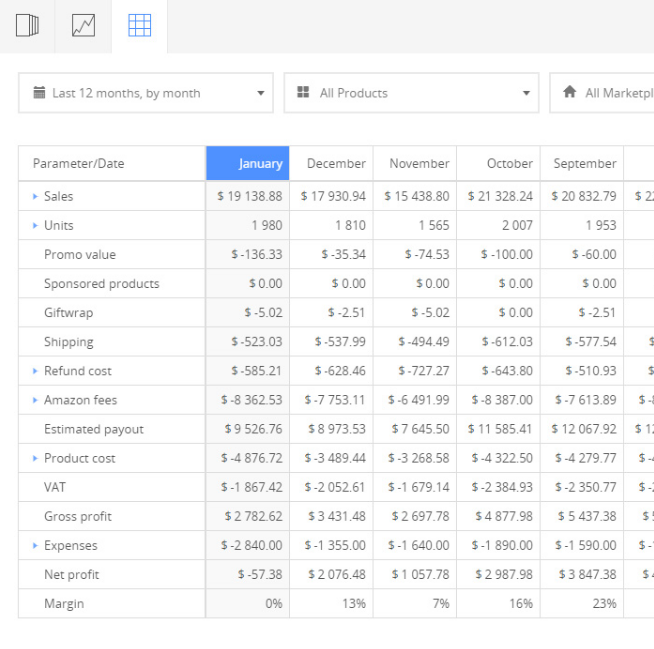Image resolution: width=654 pixels, height=649 pixels.
Task: Click December gross profit $ 3 431.48
Action: 337,516
